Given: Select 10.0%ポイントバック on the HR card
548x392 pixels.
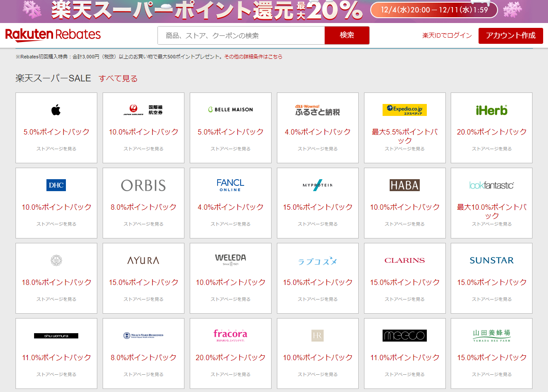Looking at the screenshot, I should point(318,357).
